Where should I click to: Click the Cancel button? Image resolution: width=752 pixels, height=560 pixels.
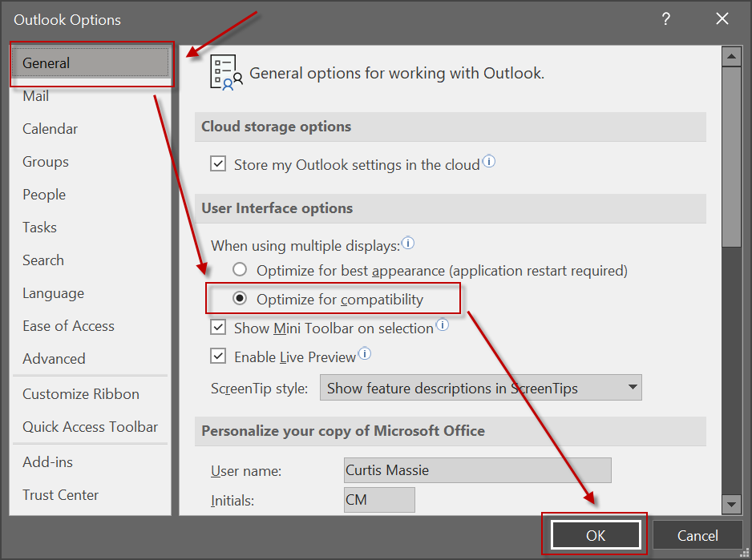(x=697, y=535)
